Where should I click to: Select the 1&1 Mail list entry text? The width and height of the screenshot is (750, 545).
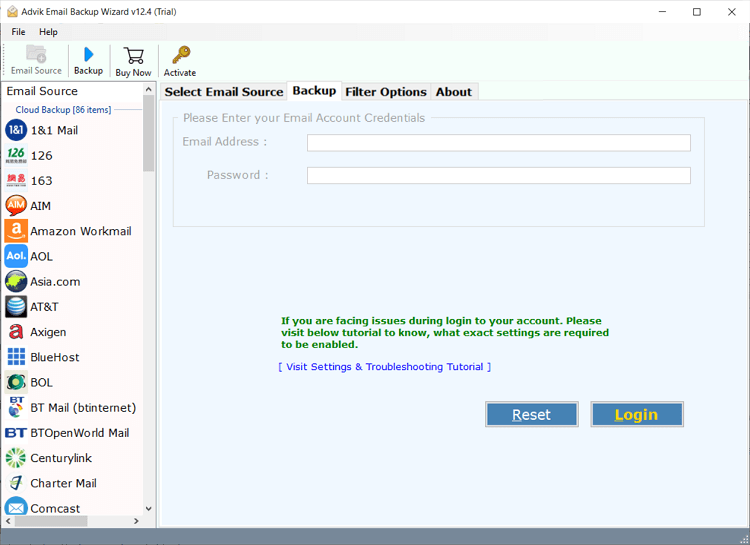pyautogui.click(x=54, y=130)
